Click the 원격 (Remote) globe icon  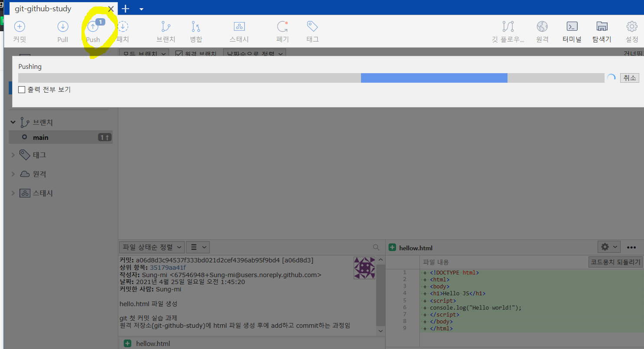542,27
